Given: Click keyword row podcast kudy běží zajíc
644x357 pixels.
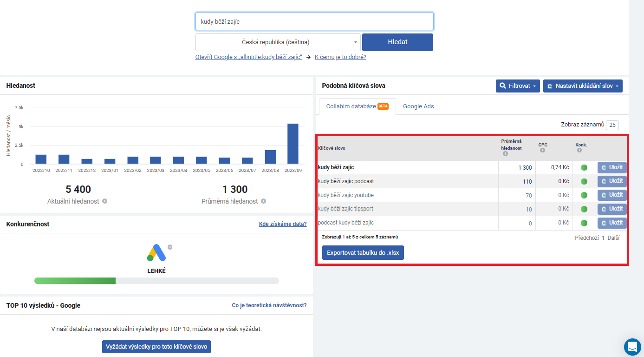Looking at the screenshot, I should (346, 223).
